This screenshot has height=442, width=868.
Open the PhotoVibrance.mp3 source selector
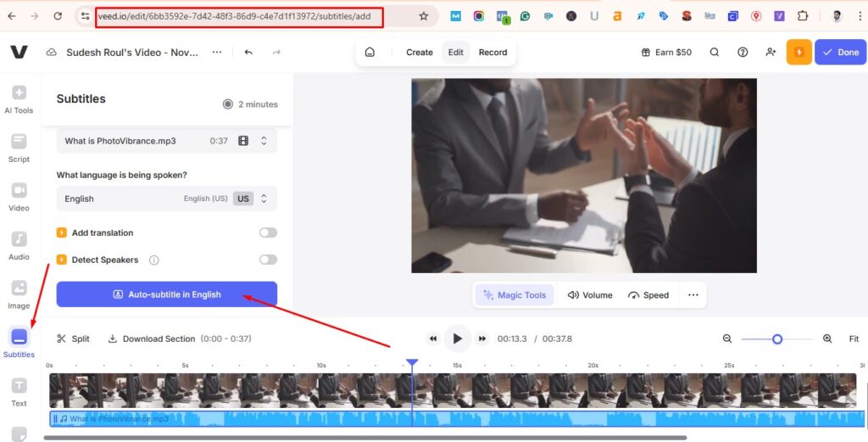tap(166, 141)
